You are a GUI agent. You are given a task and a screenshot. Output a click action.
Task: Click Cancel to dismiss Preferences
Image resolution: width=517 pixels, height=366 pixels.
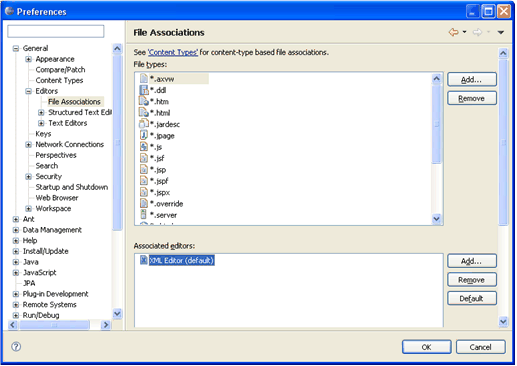pyautogui.click(x=480, y=347)
